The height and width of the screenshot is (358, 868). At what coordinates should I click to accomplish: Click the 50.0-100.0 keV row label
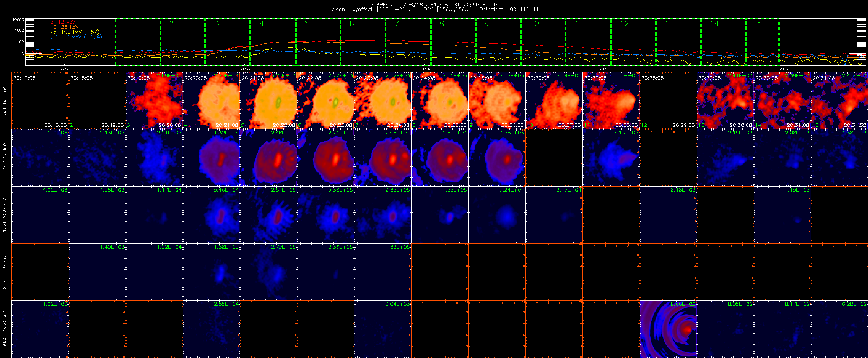pos(5,329)
